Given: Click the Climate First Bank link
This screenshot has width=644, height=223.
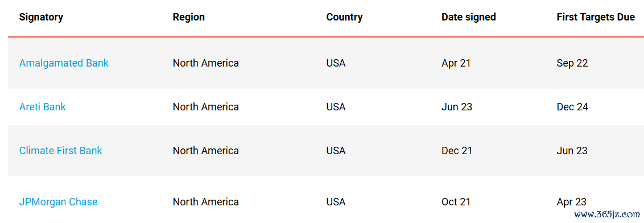Looking at the screenshot, I should (60, 151).
